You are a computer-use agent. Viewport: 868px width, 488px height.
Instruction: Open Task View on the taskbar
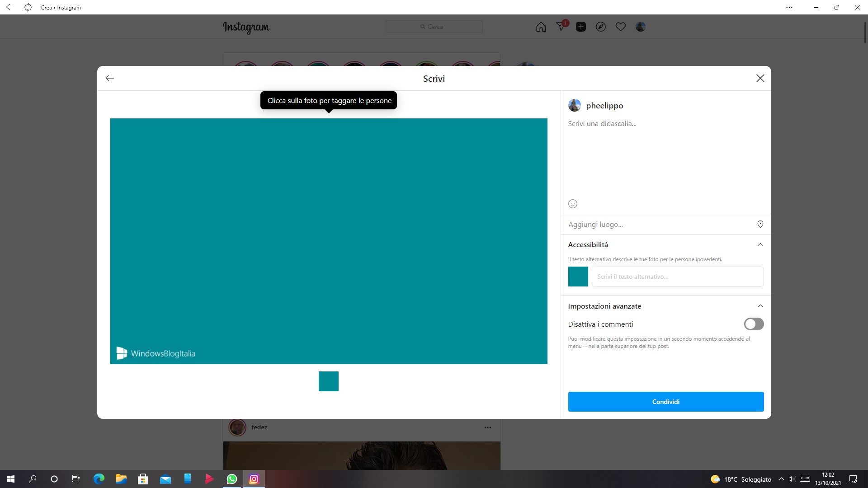coord(76,479)
